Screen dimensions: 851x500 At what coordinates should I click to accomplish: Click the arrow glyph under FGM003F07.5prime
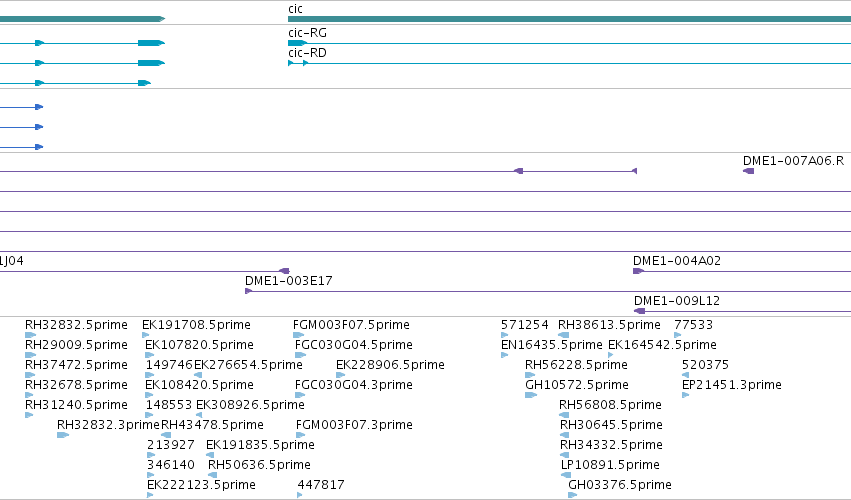point(298,335)
